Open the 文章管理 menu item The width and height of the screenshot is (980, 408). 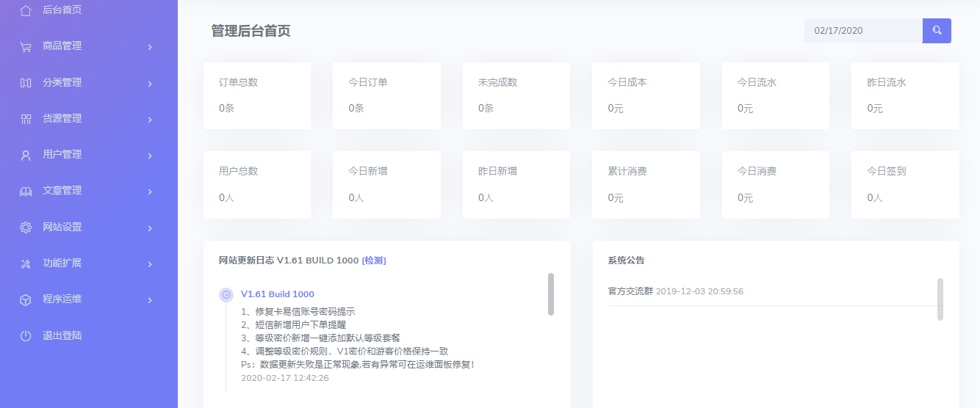62,191
